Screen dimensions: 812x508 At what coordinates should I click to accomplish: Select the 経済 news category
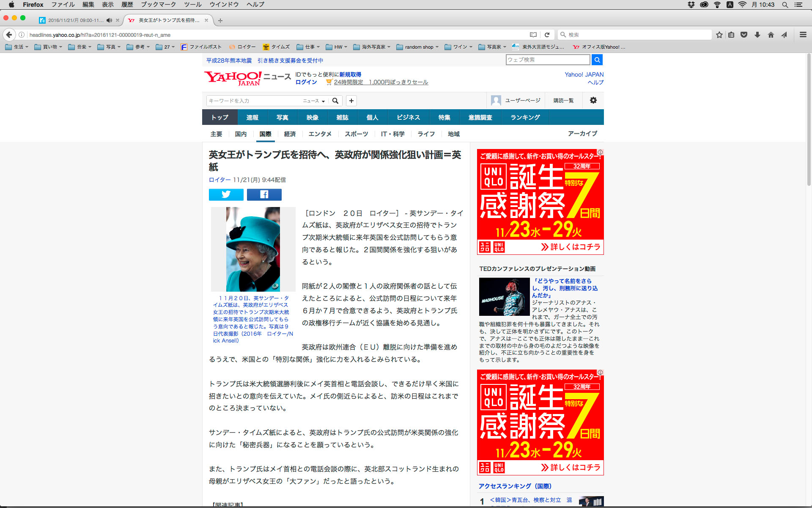(x=290, y=134)
